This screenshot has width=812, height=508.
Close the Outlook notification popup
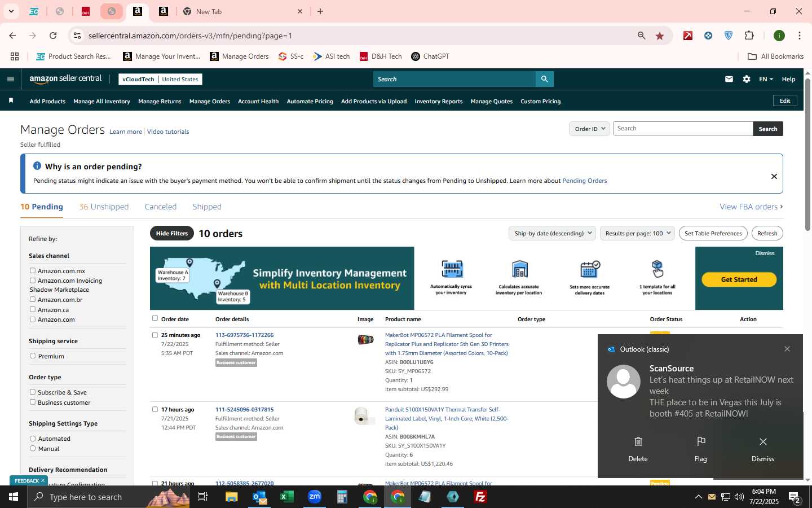(787, 349)
